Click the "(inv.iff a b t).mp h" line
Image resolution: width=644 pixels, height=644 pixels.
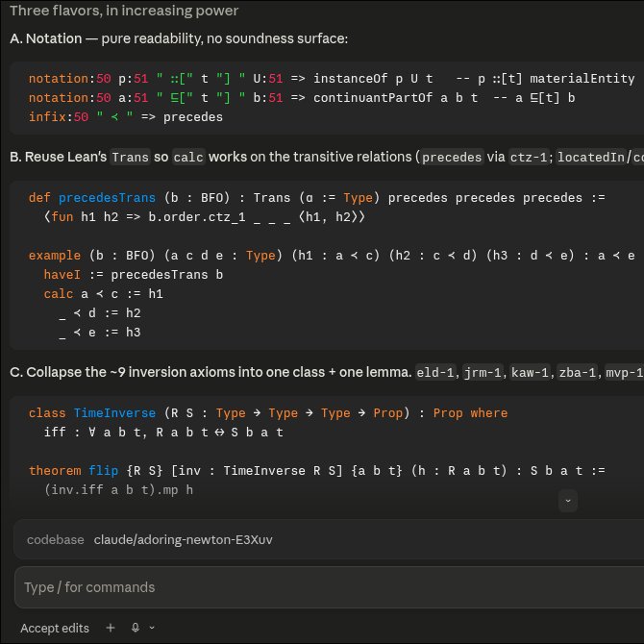(118, 490)
